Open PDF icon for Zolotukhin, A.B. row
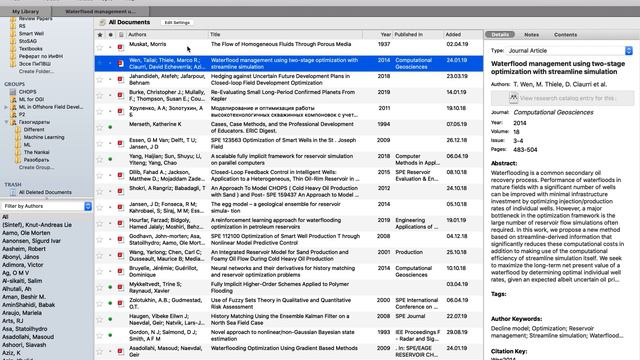The width and height of the screenshot is (640, 360). click(x=121, y=303)
